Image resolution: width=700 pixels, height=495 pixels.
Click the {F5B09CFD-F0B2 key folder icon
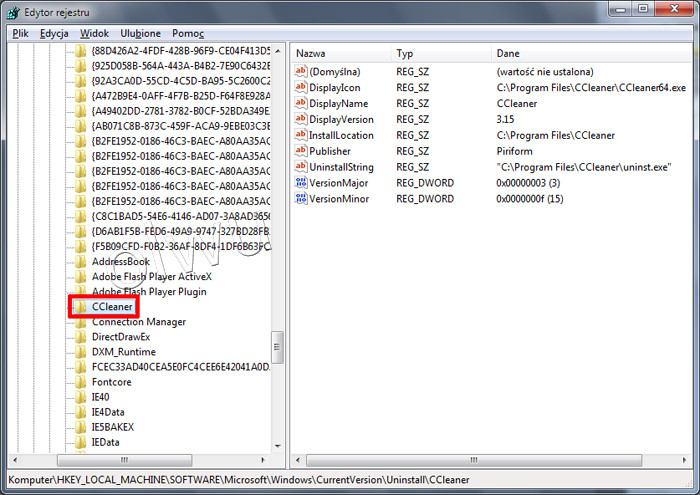pyautogui.click(x=80, y=246)
